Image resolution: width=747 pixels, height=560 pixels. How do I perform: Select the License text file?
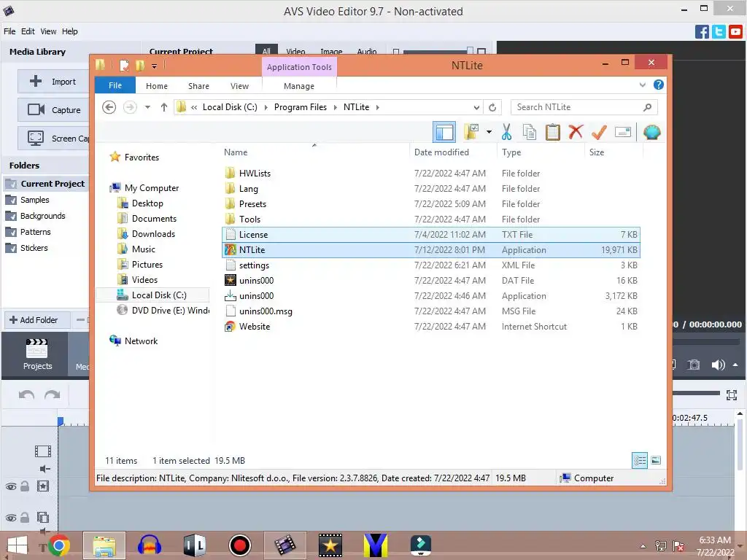coord(430,234)
